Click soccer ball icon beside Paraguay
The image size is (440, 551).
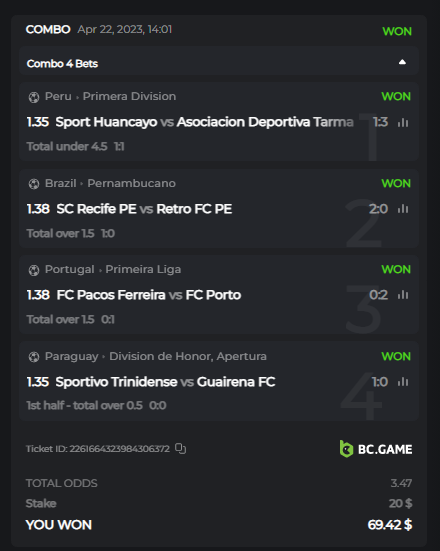pos(34,357)
